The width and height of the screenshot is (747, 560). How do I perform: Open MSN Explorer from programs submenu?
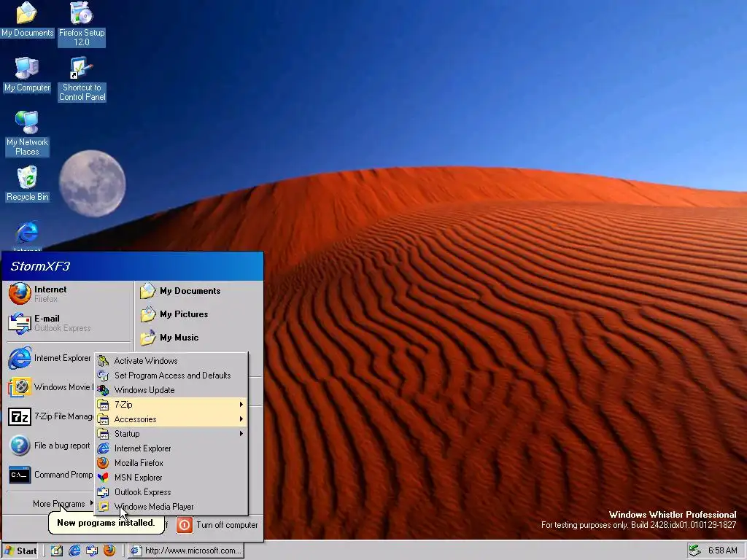click(x=171, y=478)
